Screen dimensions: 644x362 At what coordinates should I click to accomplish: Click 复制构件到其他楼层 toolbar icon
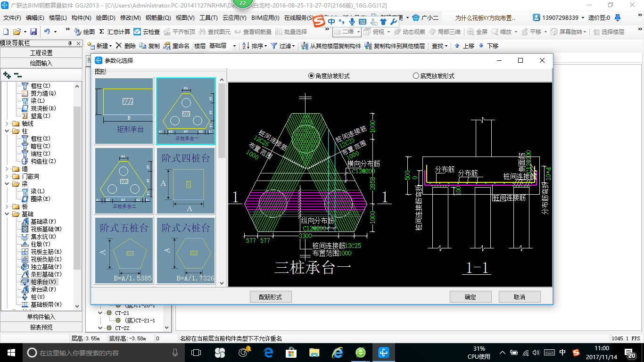(369, 46)
